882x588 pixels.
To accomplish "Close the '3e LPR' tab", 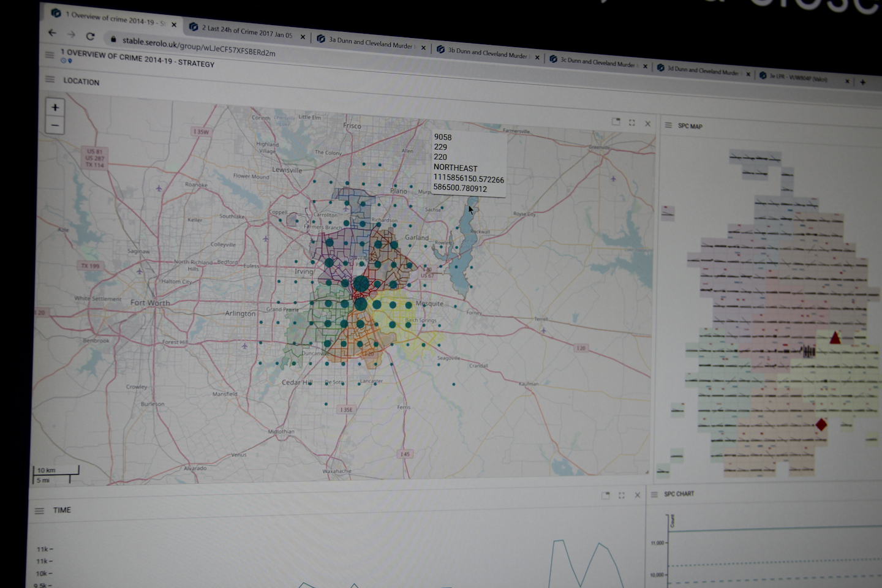I will click(848, 81).
